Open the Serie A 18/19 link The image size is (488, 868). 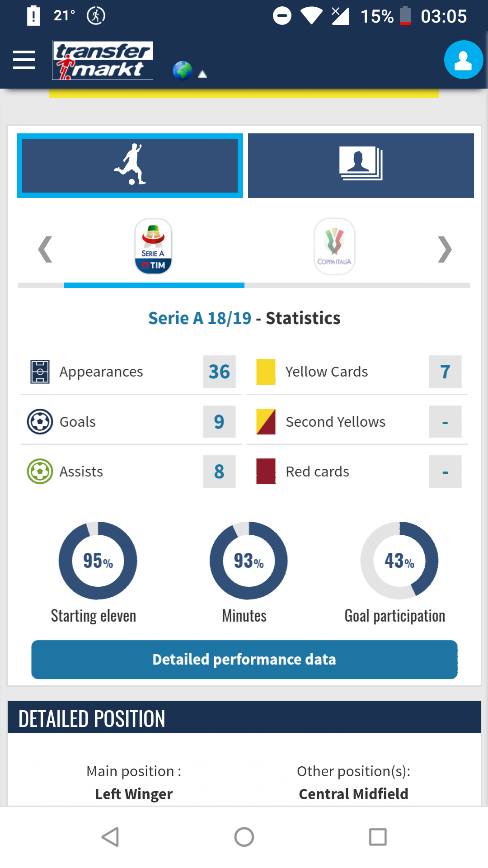(200, 318)
